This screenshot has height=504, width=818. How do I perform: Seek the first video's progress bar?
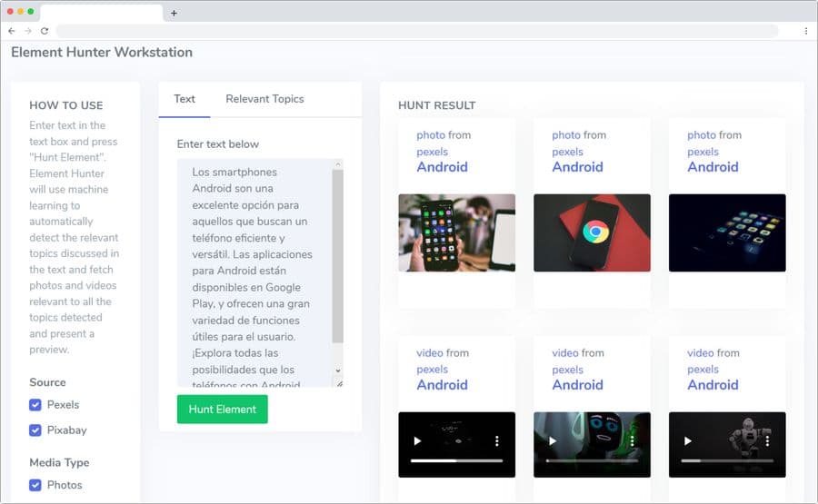click(456, 460)
